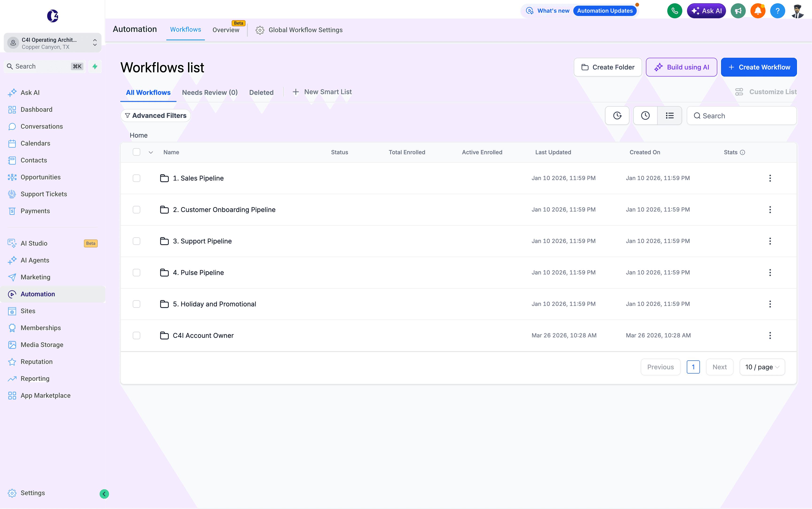Open more options for C4I Account Owner
The image size is (812, 509).
click(770, 335)
